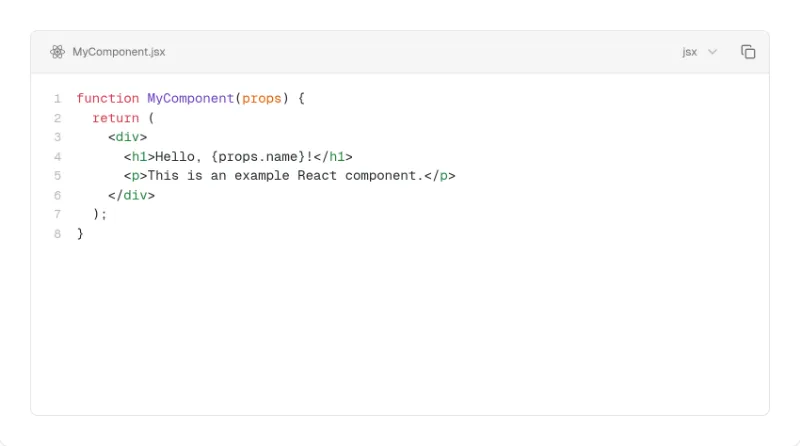
Task: Click the closing </h1> tag on line 4
Action: (333, 157)
